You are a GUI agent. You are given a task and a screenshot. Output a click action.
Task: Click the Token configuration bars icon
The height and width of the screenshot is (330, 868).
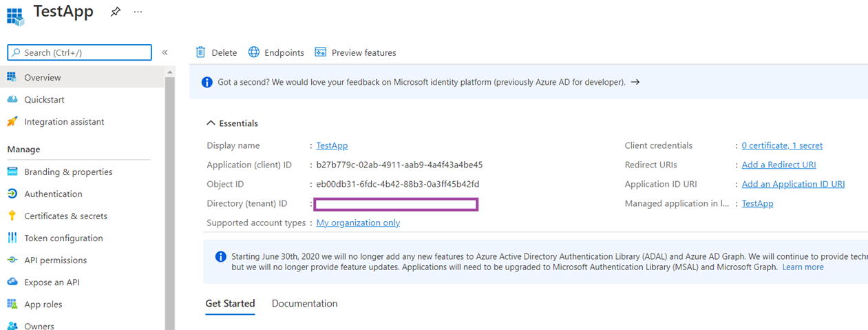click(12, 238)
